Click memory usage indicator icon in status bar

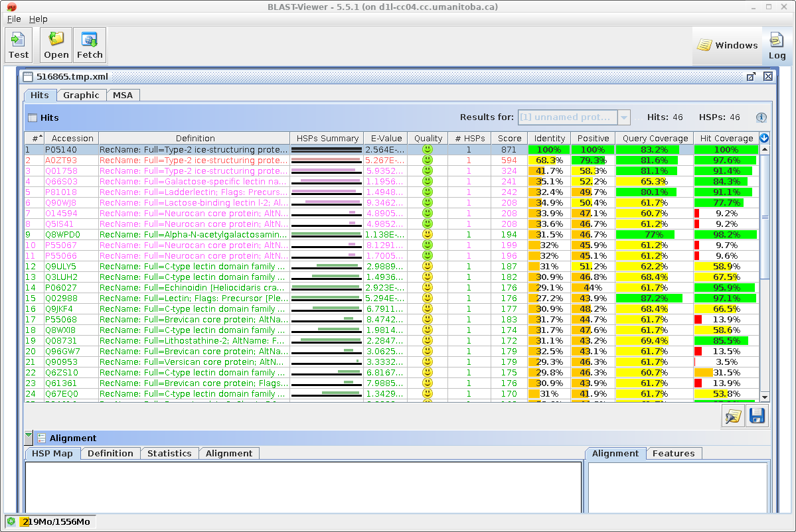tap(11, 521)
